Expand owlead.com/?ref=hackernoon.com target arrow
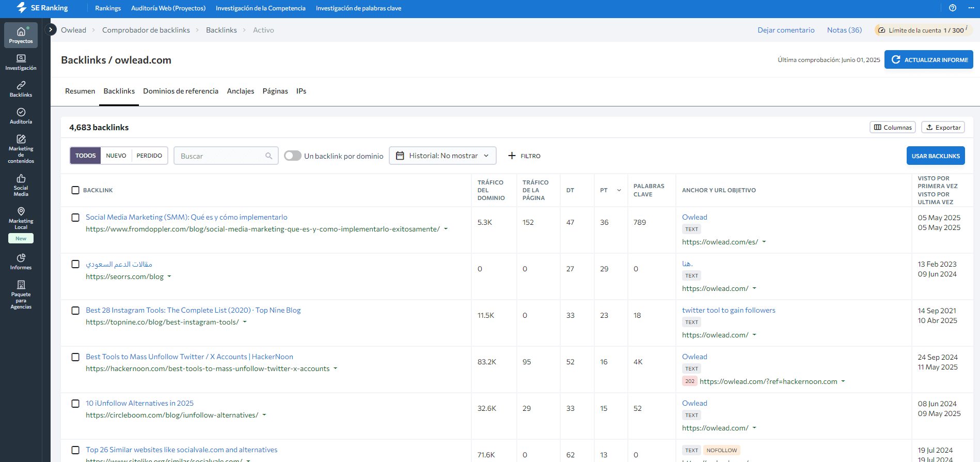The width and height of the screenshot is (980, 462). tap(843, 381)
